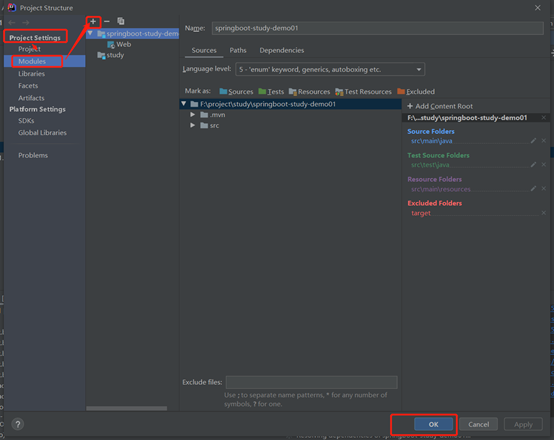Expand the .mvn folder
This screenshot has height=440, width=554.
coord(193,115)
